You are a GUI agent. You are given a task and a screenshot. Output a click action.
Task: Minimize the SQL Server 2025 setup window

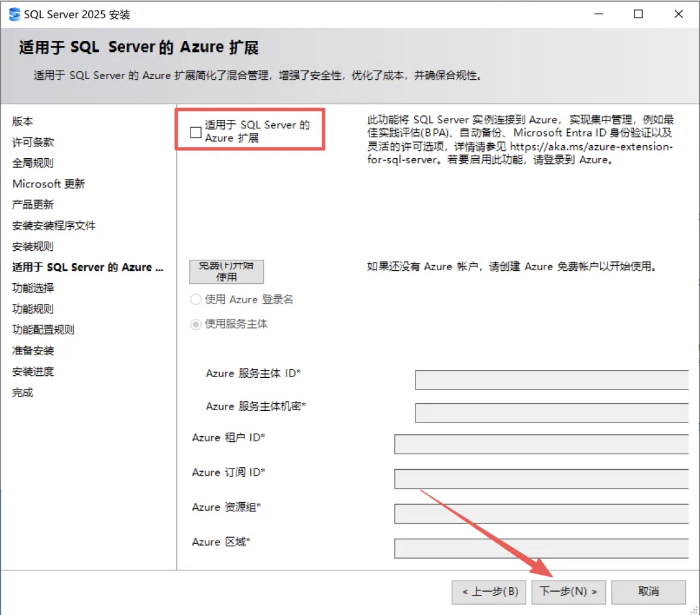pos(599,14)
